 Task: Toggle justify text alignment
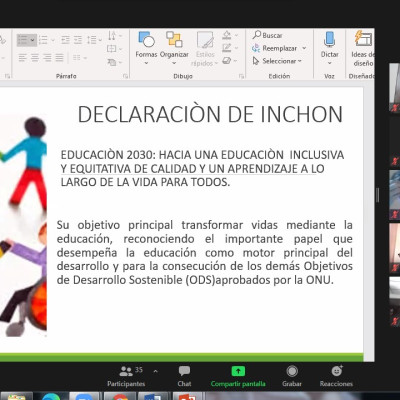[x=59, y=58]
